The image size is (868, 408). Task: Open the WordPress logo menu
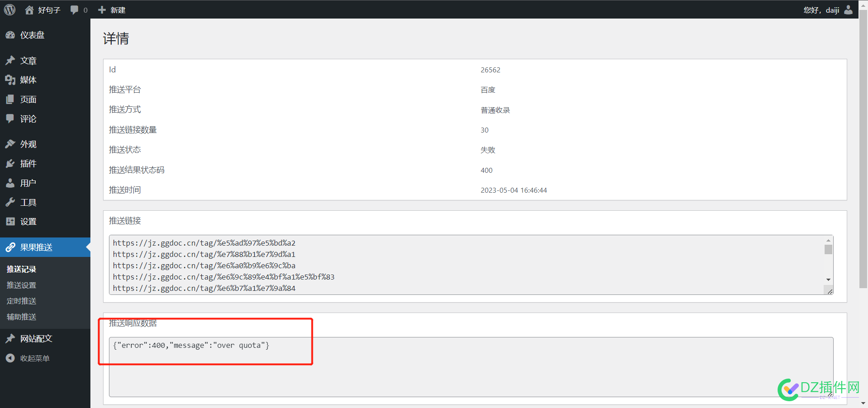point(9,9)
